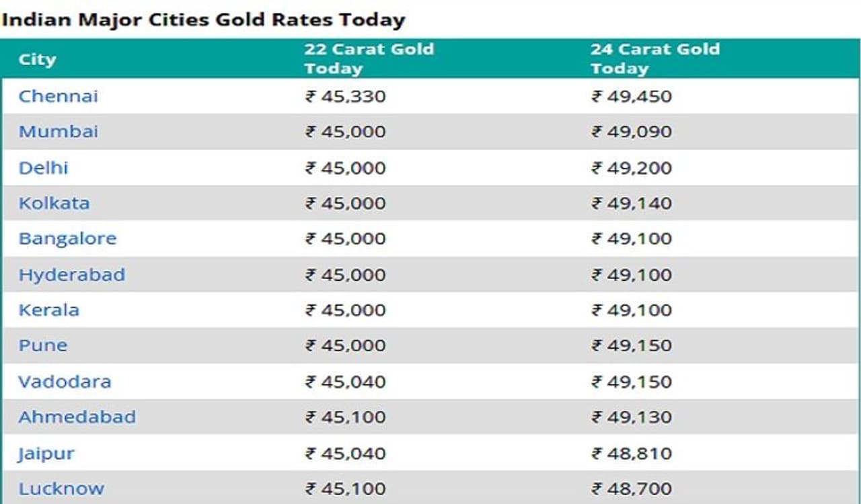
Task: Click Lucknow's 24 carat price ₹48,700
Action: [632, 489]
